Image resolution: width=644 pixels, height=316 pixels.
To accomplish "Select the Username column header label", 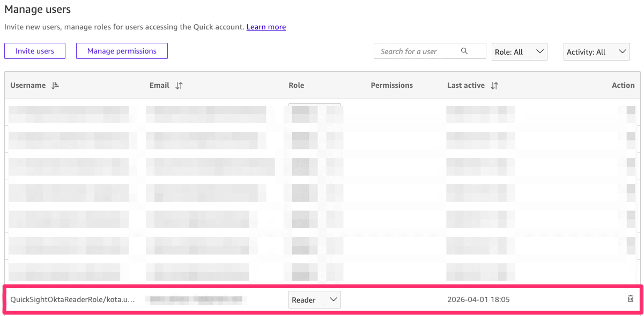I will point(28,85).
